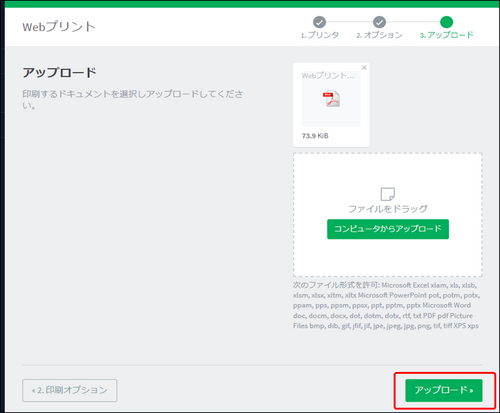Go to the 1.プリンタ step label
Viewport: 500px width, 413px height.
[x=320, y=35]
